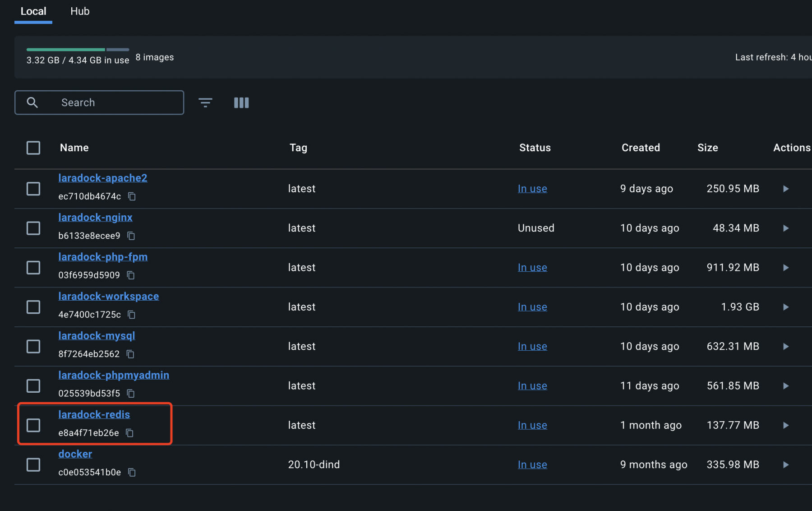812x511 pixels.
Task: Click In use status for laradock-php-fpm
Action: tap(532, 268)
